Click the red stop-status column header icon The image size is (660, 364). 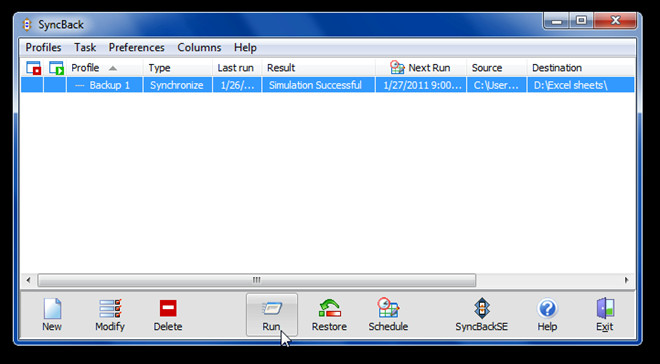(x=33, y=68)
